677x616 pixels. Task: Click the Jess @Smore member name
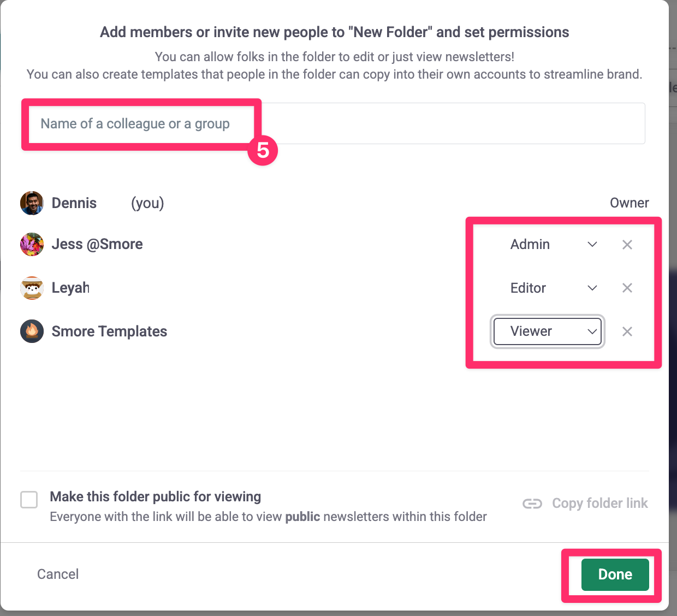[97, 244]
